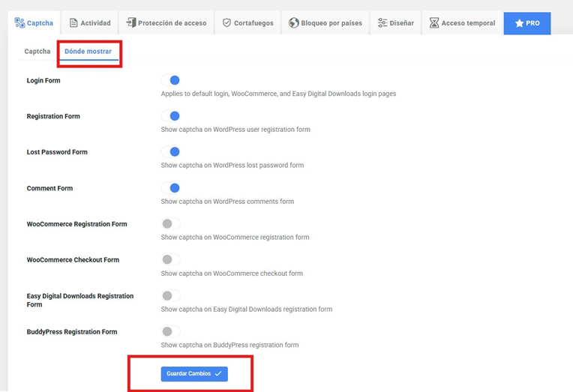
Task: Turn on Easy Digital Downloads Registration toggle
Action: [171, 295]
